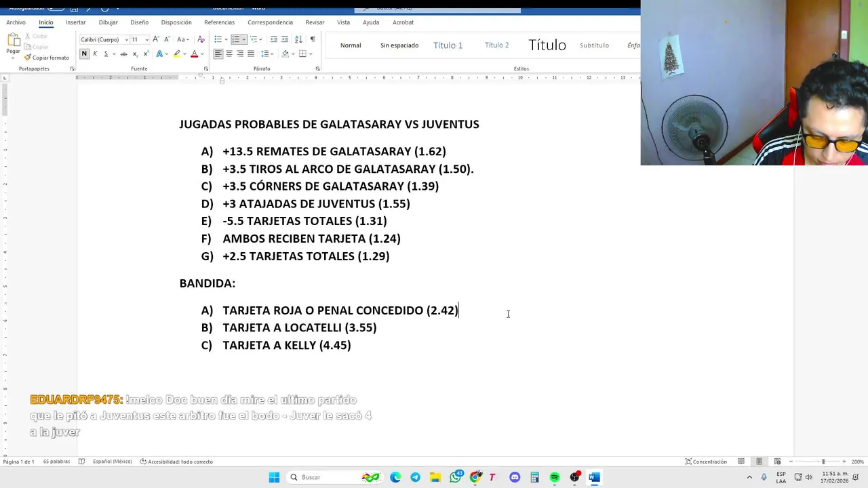Toggle italic (K) formatting

coord(95,54)
